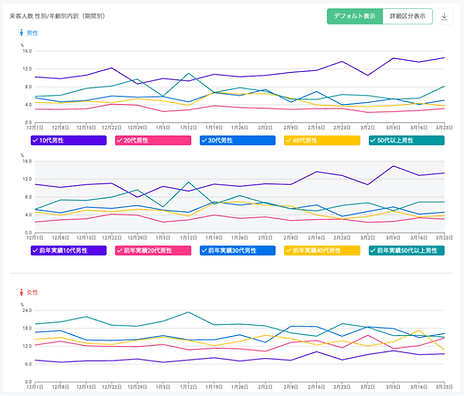Toggle the 前年実績40代男性 legend series
Screen dimensions: 464x396
pyautogui.click(x=322, y=250)
